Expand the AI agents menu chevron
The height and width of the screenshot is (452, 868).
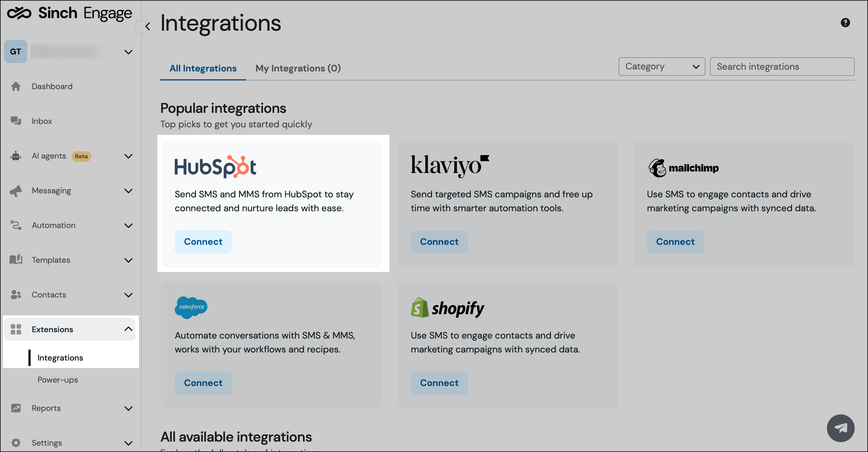tap(128, 156)
